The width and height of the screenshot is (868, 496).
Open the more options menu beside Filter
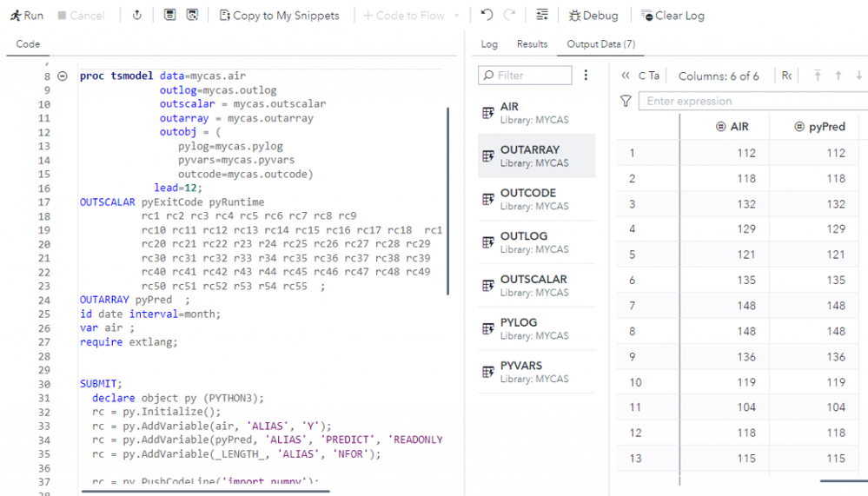tap(586, 76)
